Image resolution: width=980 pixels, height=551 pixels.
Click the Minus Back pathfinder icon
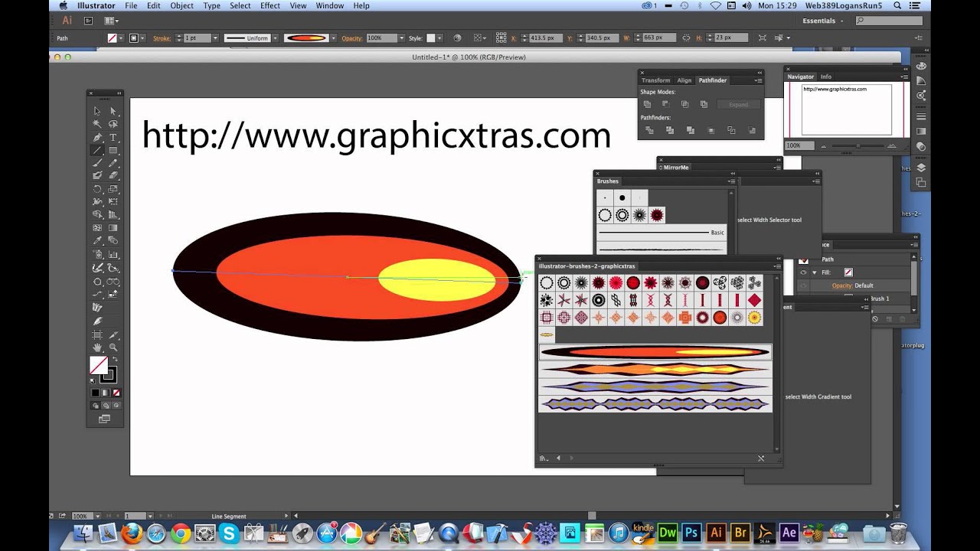(752, 130)
